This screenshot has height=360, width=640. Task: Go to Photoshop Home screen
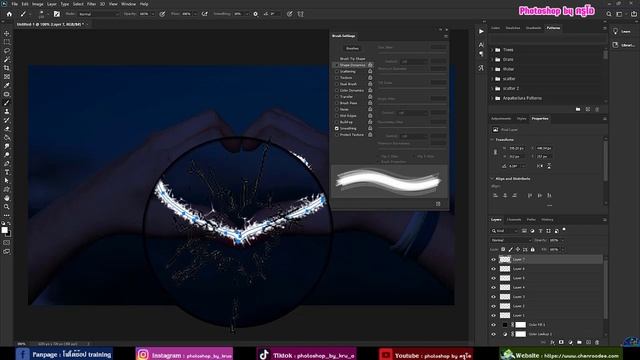(x=9, y=14)
